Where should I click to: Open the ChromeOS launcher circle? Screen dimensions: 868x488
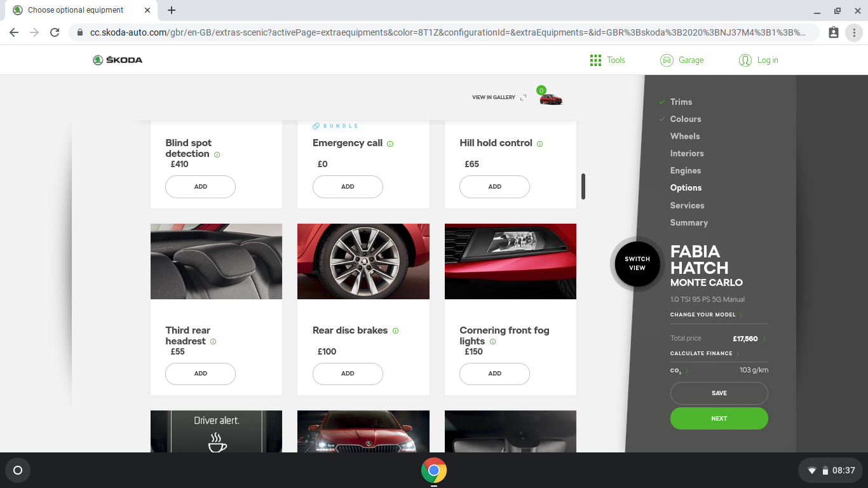click(x=18, y=470)
